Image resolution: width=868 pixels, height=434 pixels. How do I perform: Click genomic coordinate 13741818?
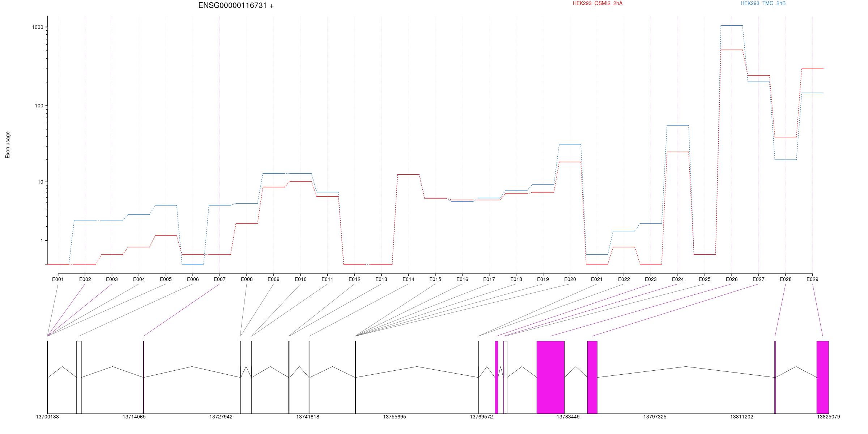[x=308, y=417]
